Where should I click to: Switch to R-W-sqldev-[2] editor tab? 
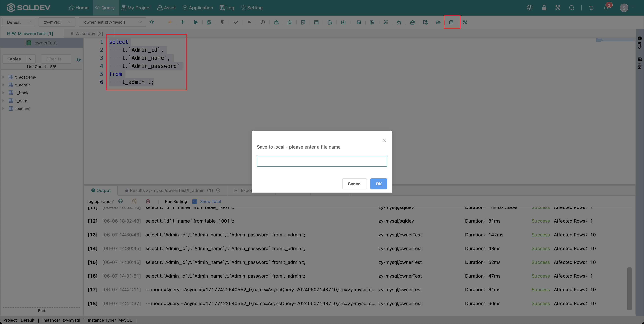(x=87, y=34)
